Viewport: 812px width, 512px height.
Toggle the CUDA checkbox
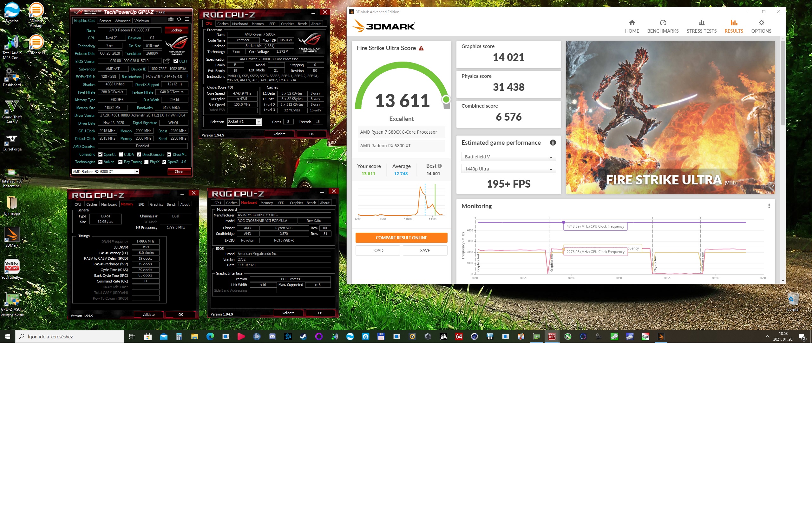[x=121, y=155]
